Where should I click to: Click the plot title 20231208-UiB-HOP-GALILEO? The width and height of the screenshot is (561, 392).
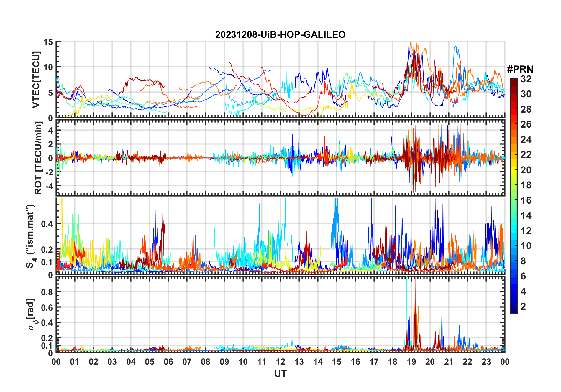280,34
